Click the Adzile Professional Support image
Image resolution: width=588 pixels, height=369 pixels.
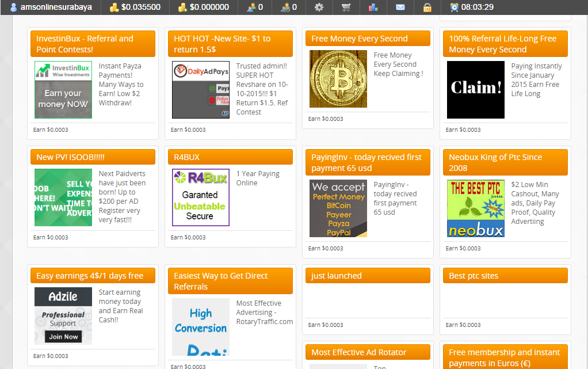click(63, 316)
